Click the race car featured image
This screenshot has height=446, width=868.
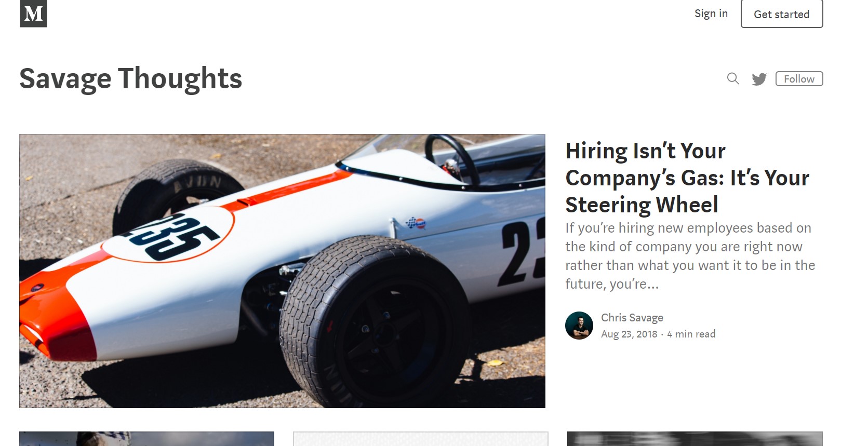(x=282, y=271)
